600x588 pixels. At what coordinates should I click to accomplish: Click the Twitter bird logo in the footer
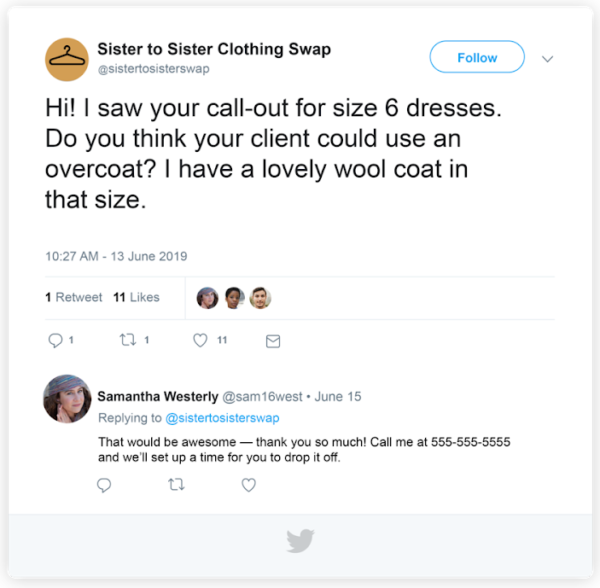click(x=300, y=541)
